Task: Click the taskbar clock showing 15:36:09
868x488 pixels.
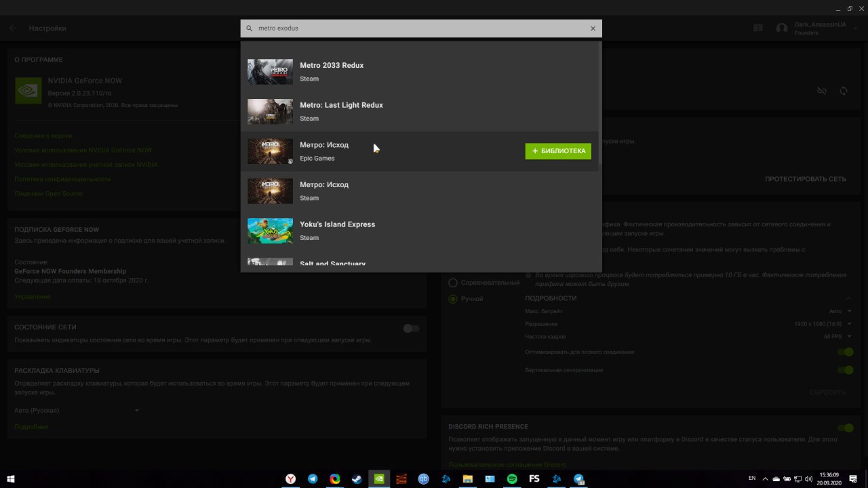Action: pos(829,479)
